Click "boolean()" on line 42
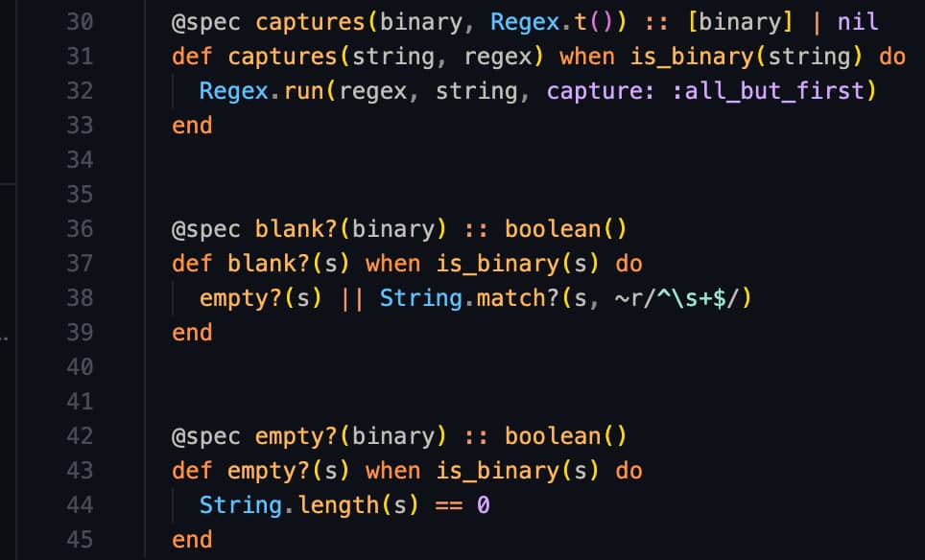 pyautogui.click(x=566, y=436)
